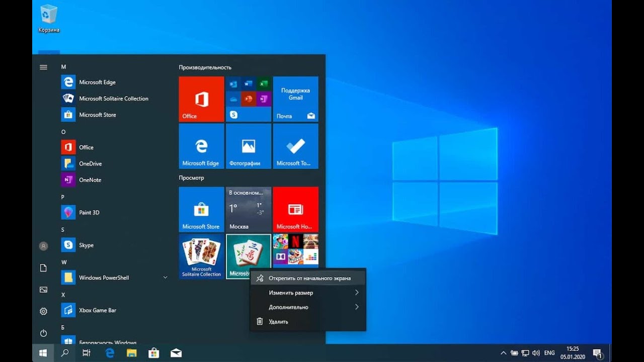Open Pictures from Start sidebar
The height and width of the screenshot is (362, 644).
[x=43, y=290]
